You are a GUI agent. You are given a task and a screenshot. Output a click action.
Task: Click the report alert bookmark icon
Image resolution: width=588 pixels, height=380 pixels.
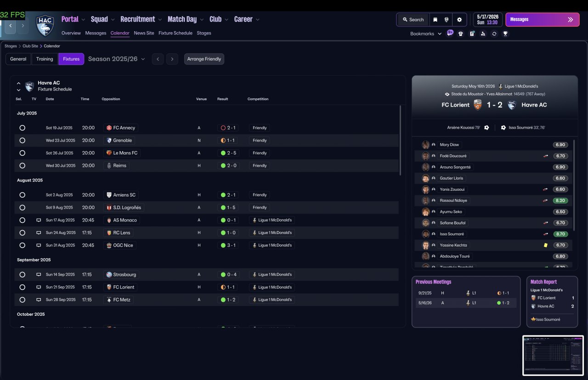point(472,34)
